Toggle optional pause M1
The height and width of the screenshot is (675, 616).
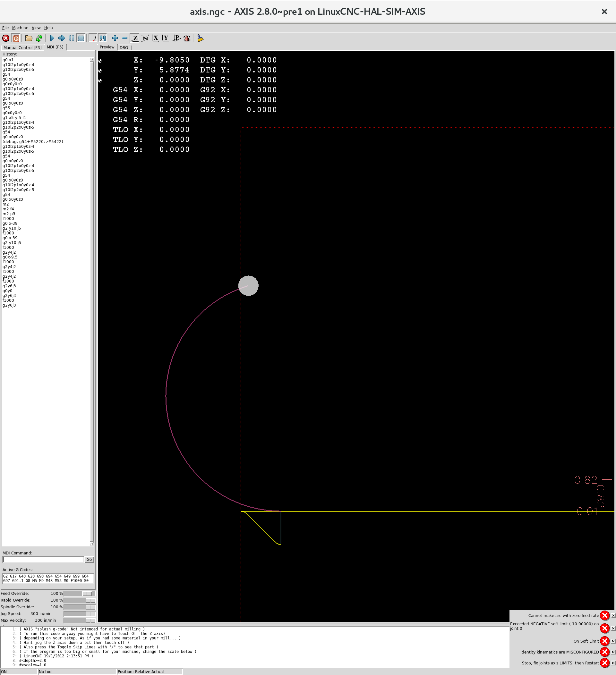coord(102,38)
